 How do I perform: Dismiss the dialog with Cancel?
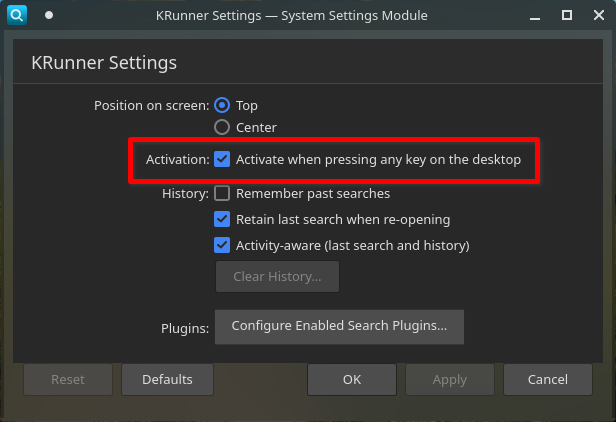(x=548, y=379)
